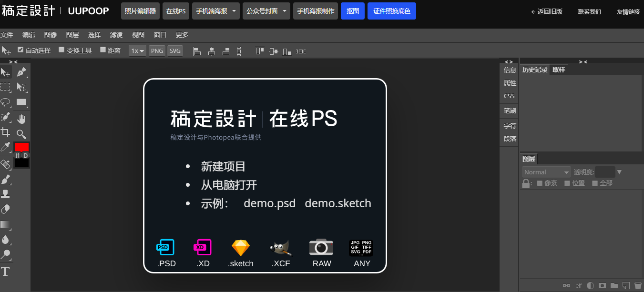Open layer effects via eff icon
This screenshot has width=644, height=292.
coord(579,286)
